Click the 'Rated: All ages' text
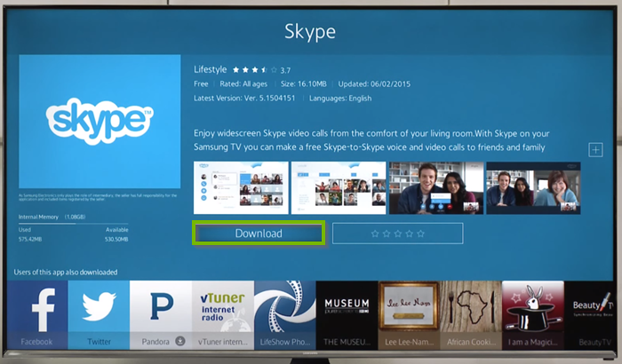 click(243, 84)
